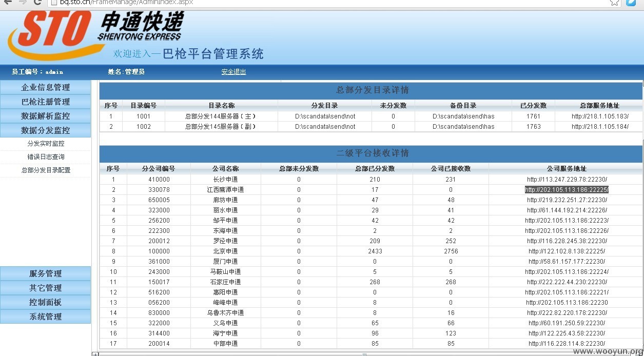Click 马鞍山申通 company name
The image size is (644, 356).
click(225, 272)
